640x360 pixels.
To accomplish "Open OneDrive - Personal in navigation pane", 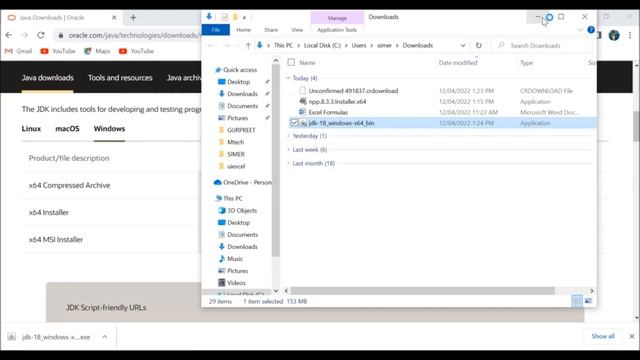I will point(242,182).
